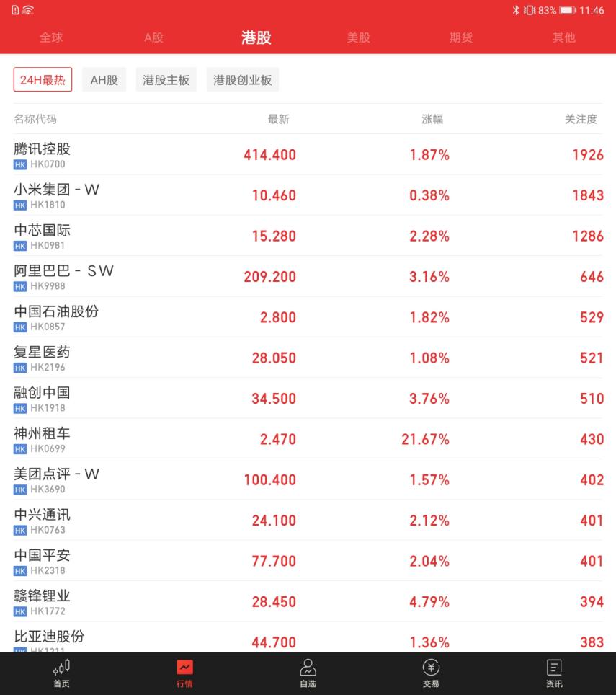Select the 港股创业板 filter

tap(241, 79)
